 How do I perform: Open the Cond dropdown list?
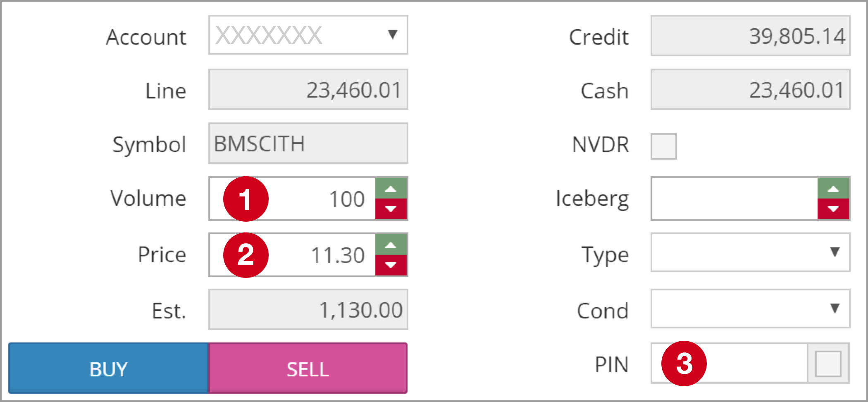tap(750, 309)
